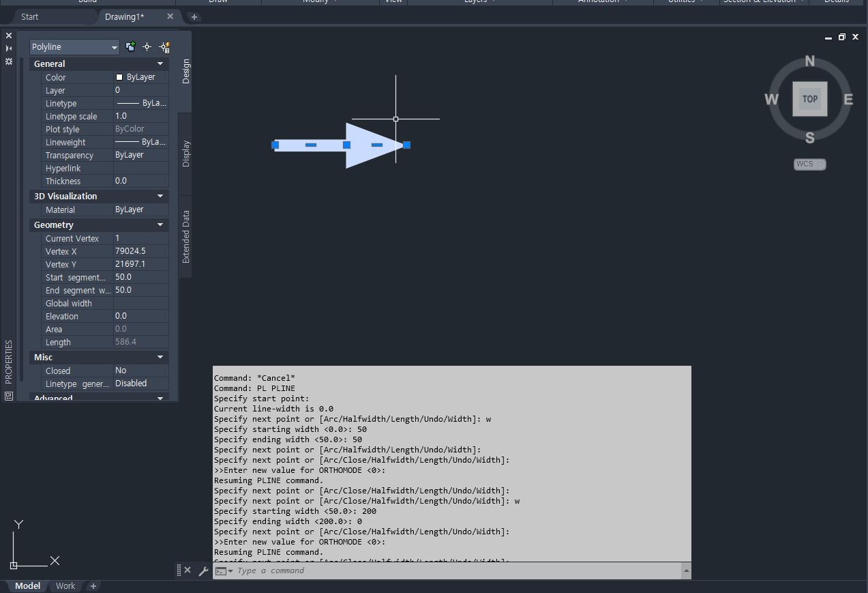Switch to the Start tab
The height and width of the screenshot is (593, 868).
pos(29,16)
